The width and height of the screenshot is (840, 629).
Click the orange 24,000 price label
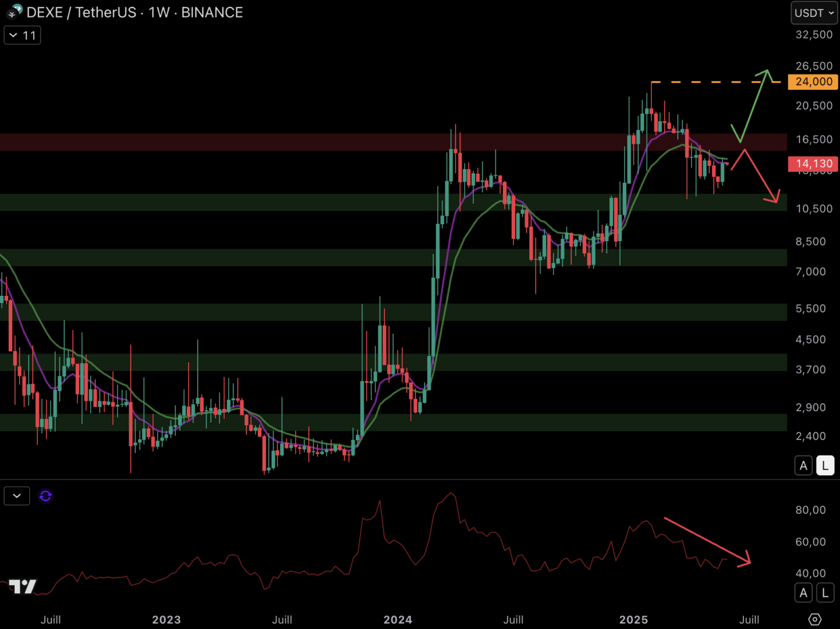click(x=813, y=82)
